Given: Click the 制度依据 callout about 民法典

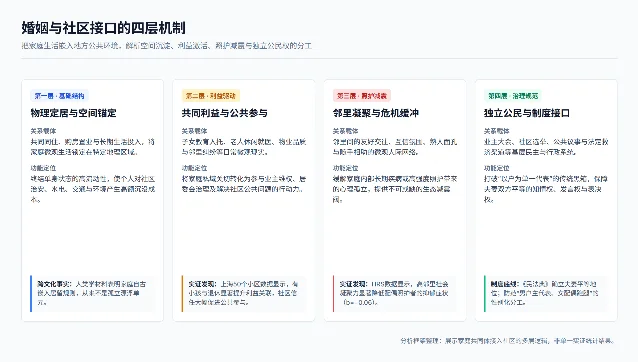Looking at the screenshot, I should click(546, 293).
